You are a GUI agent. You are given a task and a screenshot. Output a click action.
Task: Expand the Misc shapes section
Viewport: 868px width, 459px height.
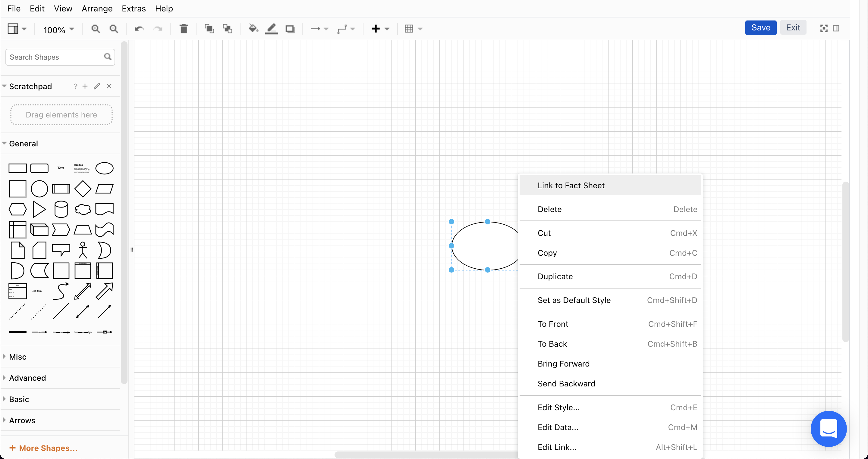(17, 357)
